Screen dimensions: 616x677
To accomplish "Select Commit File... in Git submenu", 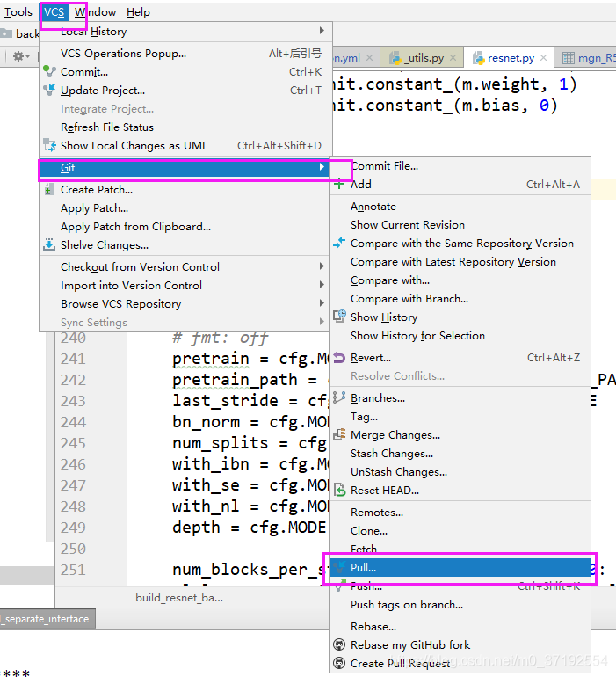I will 460,166.
